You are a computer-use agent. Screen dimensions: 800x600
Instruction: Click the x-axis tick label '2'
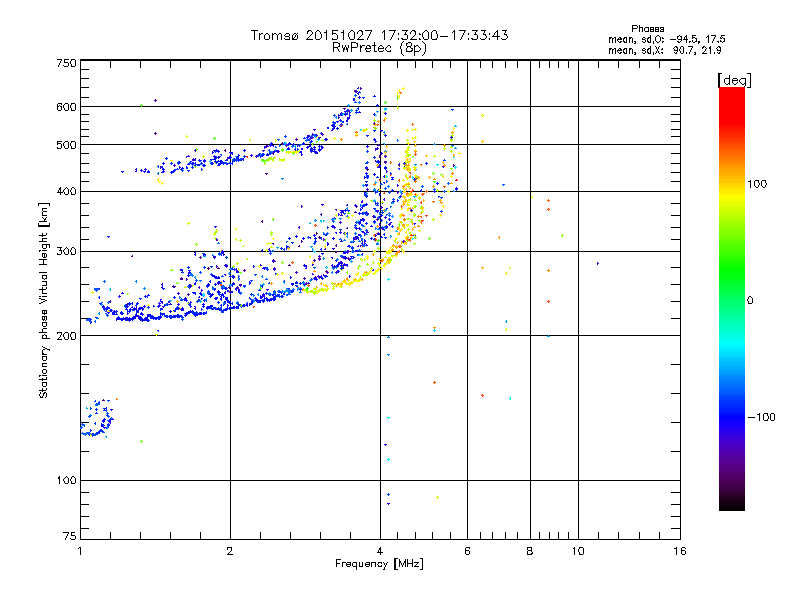(x=230, y=551)
